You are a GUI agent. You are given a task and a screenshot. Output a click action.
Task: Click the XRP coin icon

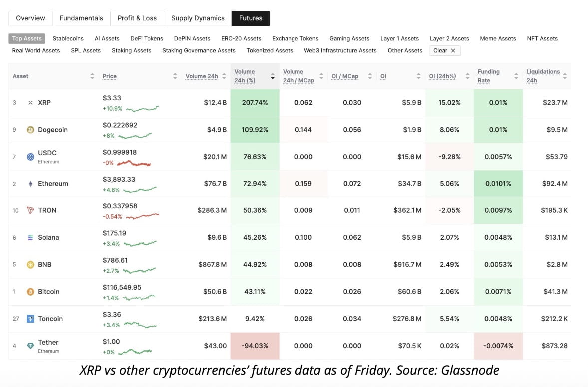click(30, 103)
